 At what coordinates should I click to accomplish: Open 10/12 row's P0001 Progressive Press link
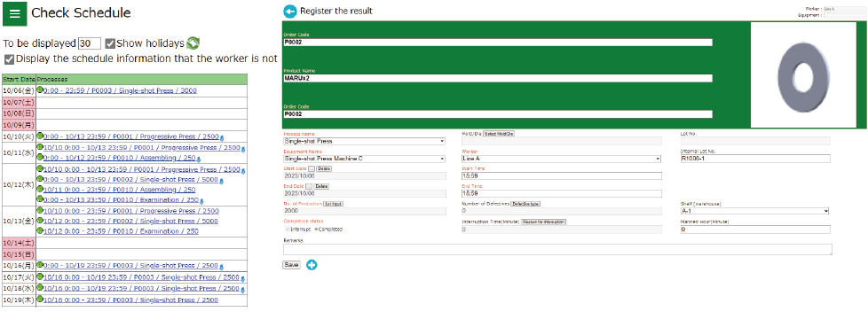142,169
